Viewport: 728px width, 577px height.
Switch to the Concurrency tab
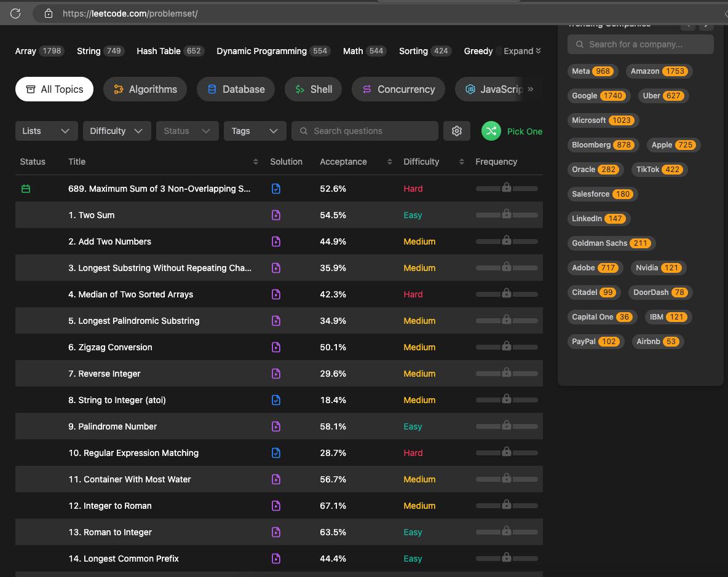(398, 89)
